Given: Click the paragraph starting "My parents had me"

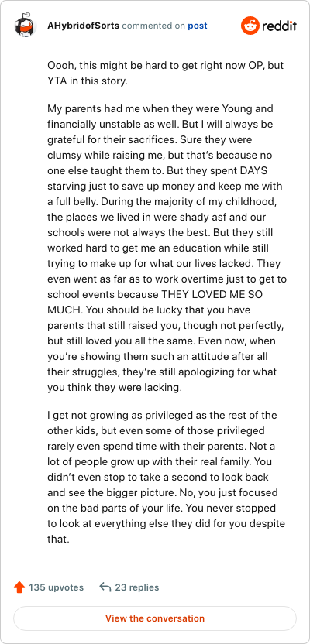Looking at the screenshot, I should coord(167,248).
